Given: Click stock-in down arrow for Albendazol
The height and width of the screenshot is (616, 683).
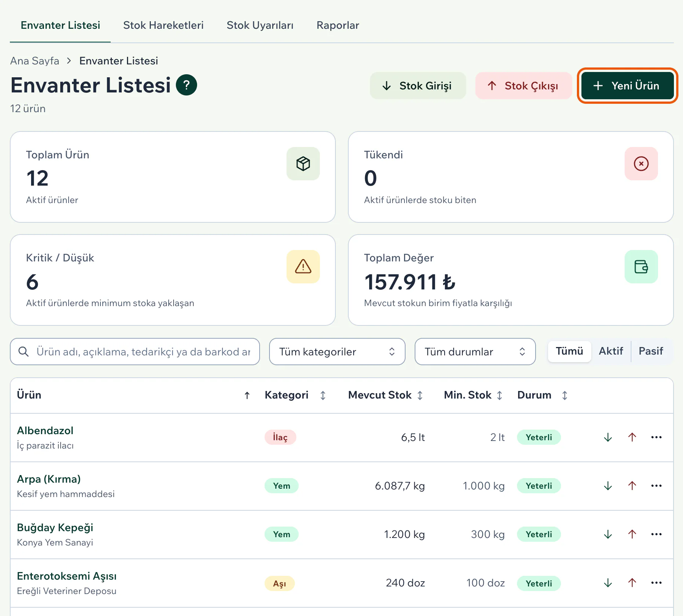Looking at the screenshot, I should pyautogui.click(x=608, y=438).
